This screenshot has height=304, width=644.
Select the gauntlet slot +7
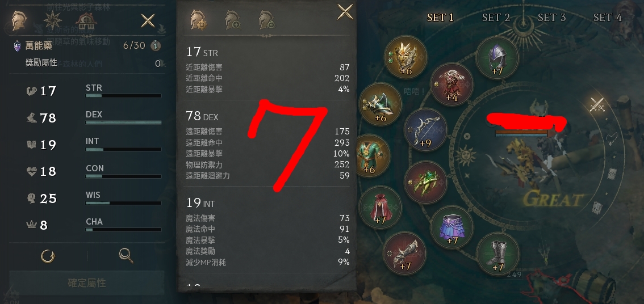pos(404,253)
